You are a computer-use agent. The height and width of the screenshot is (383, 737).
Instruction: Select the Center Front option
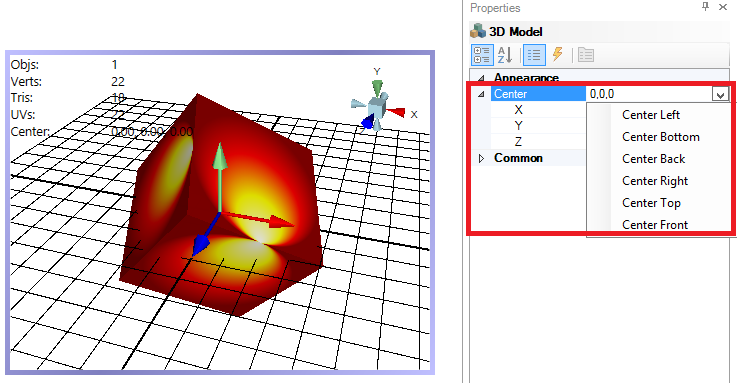pyautogui.click(x=655, y=225)
